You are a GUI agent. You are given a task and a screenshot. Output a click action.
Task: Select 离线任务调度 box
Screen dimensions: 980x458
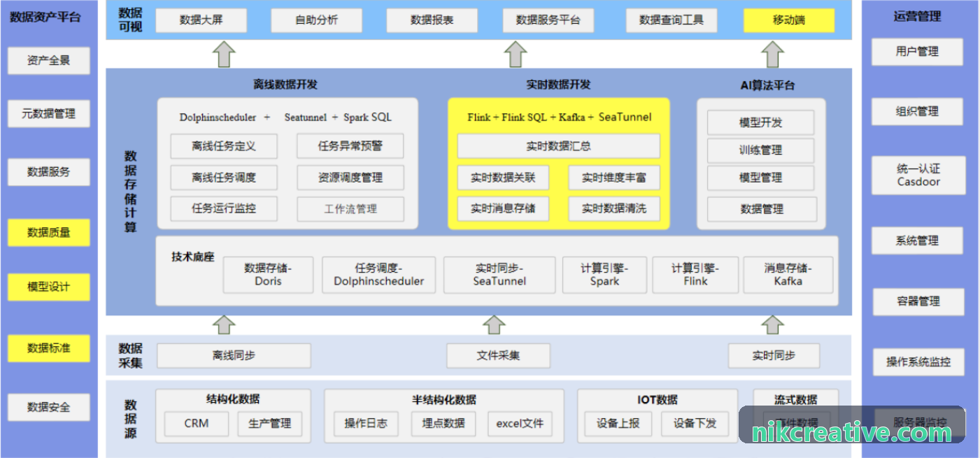[x=224, y=178]
